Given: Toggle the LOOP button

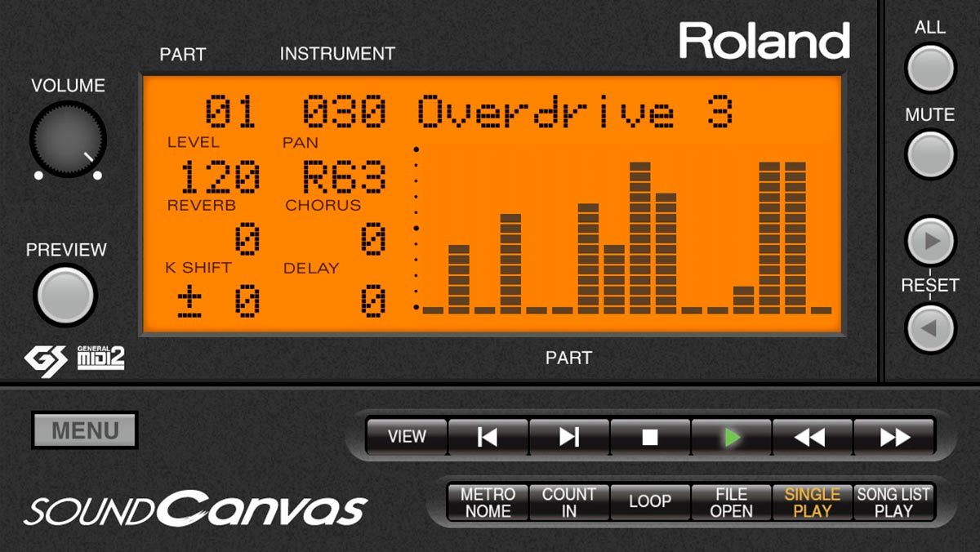Looking at the screenshot, I should coord(650,502).
